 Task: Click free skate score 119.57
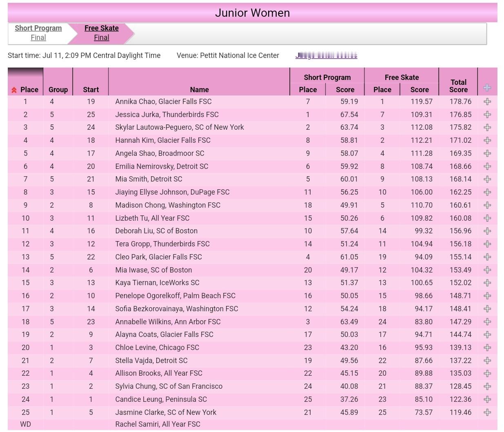[422, 102]
